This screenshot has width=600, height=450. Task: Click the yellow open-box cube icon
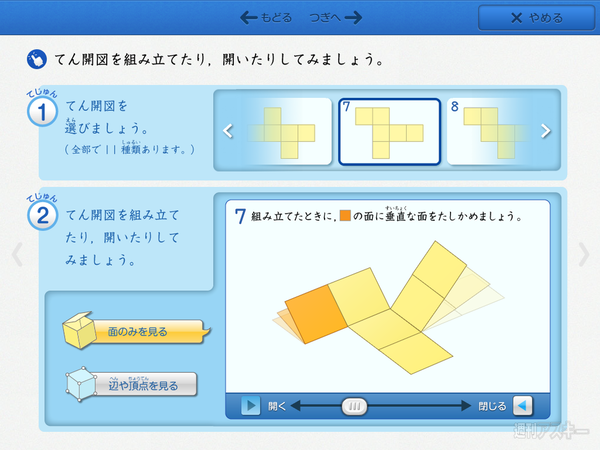pos(79,330)
